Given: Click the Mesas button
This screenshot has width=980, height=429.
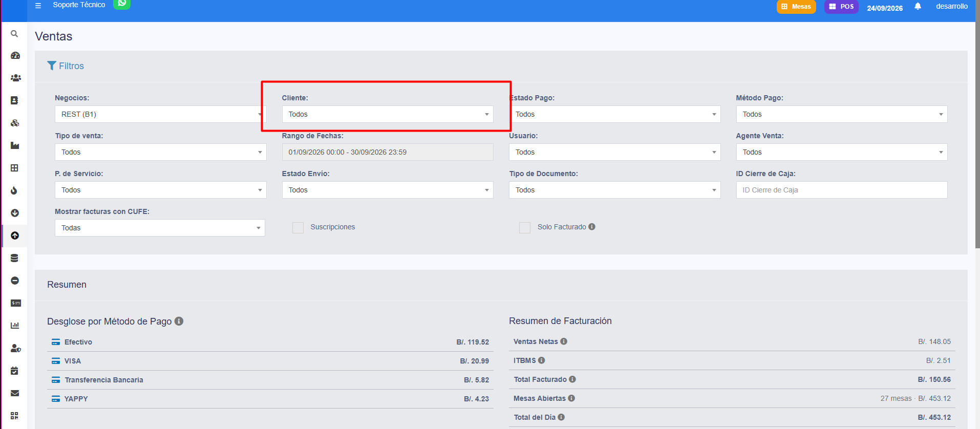Looking at the screenshot, I should (x=796, y=7).
